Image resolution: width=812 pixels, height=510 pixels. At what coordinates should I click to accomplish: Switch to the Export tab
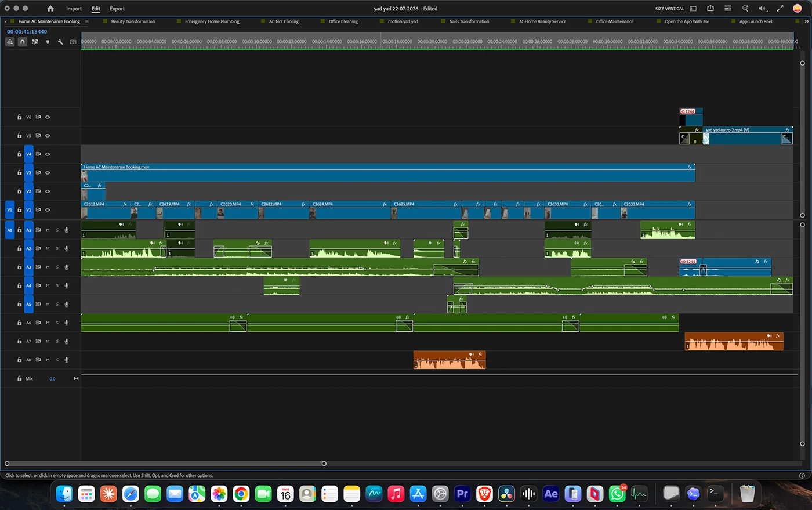(117, 9)
